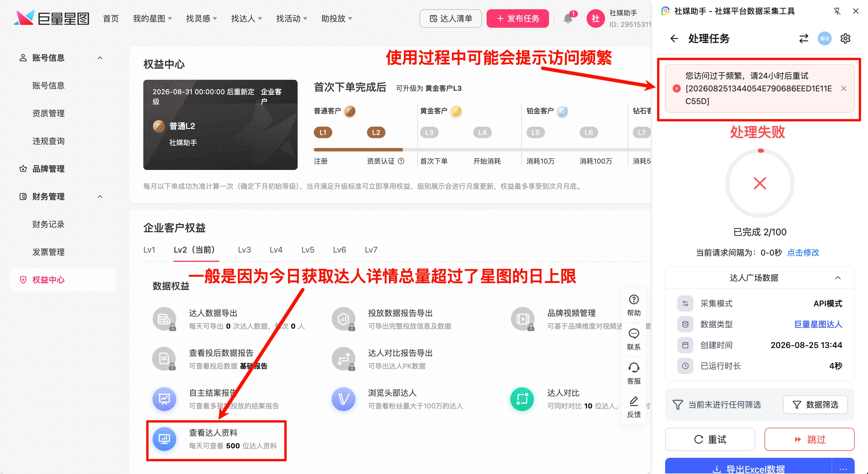Image resolution: width=868 pixels, height=474 pixels.
Task: Click the 创建时间 calendar icon
Action: (x=685, y=345)
